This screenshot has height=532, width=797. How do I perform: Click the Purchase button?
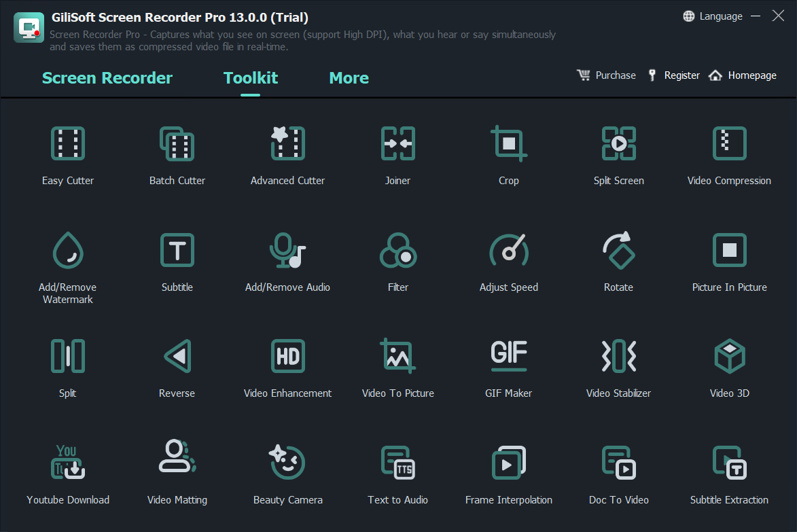click(606, 75)
